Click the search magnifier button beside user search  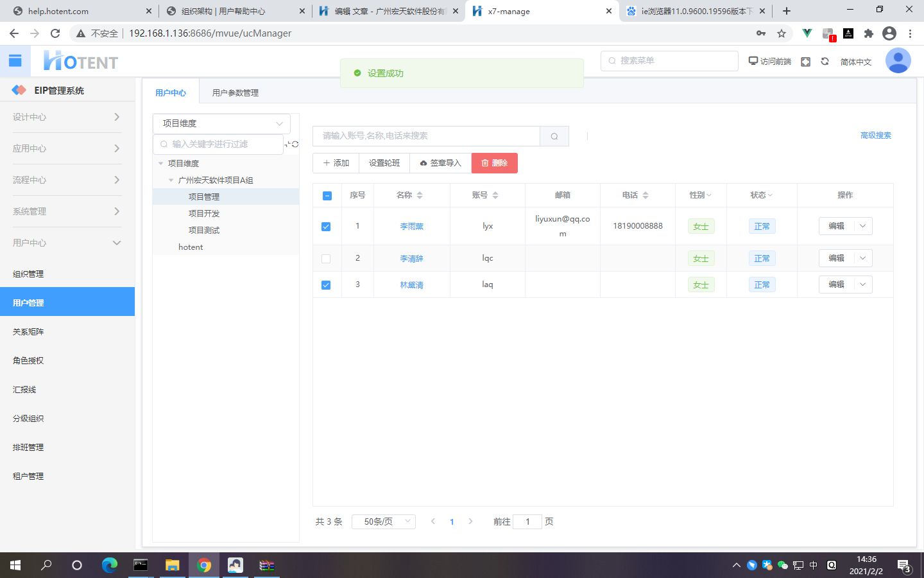[x=554, y=136]
